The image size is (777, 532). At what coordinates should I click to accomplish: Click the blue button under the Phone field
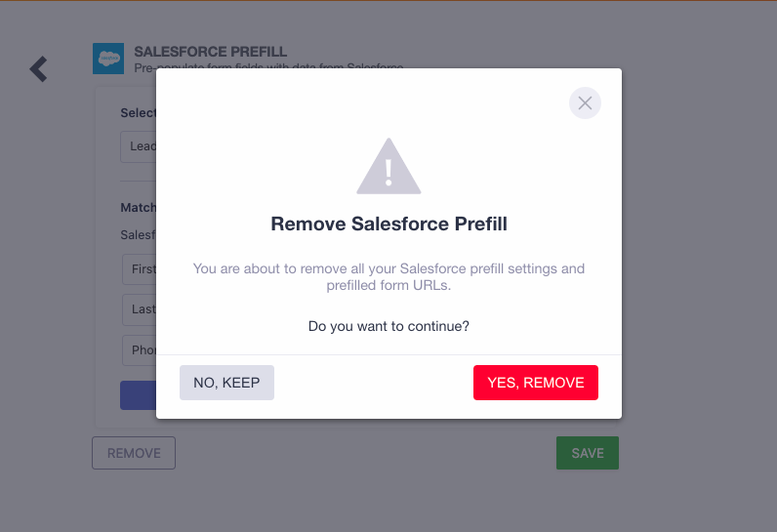tap(138, 394)
